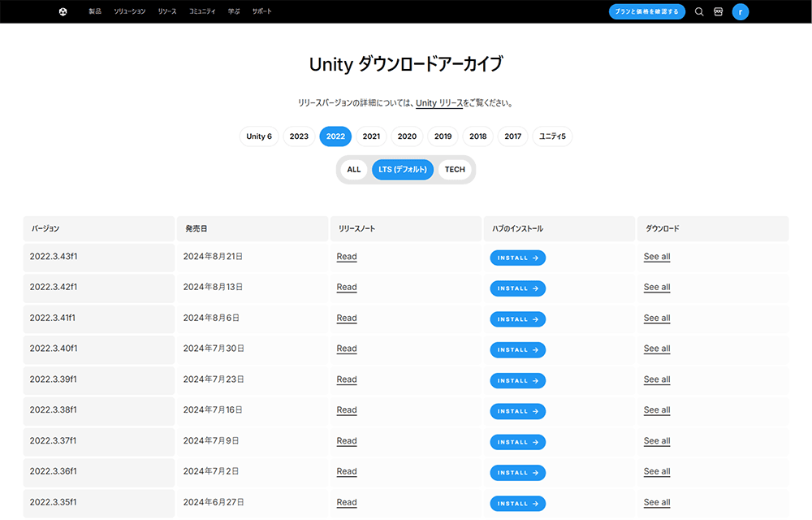
Task: See all downloads for 2022.3.38f1
Action: 657,410
